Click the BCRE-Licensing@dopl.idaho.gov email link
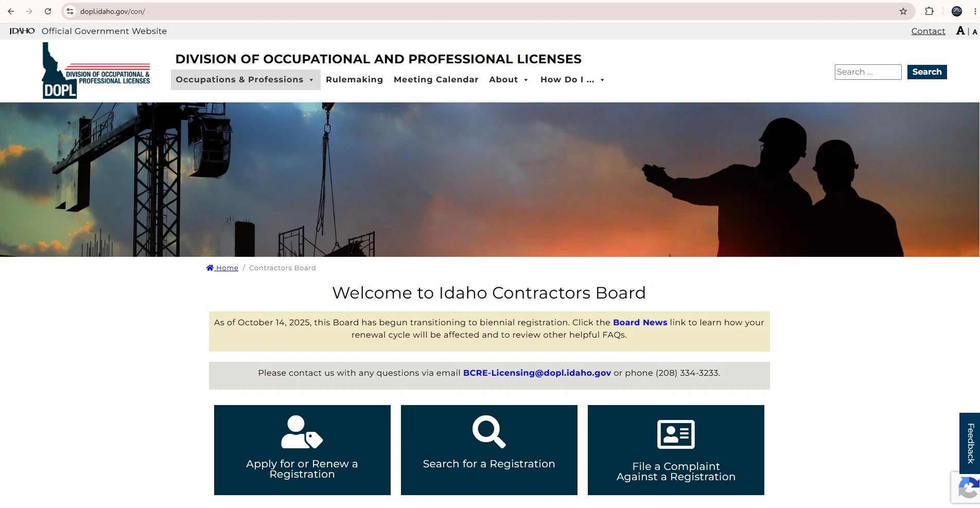This screenshot has height=508, width=980. pos(537,373)
